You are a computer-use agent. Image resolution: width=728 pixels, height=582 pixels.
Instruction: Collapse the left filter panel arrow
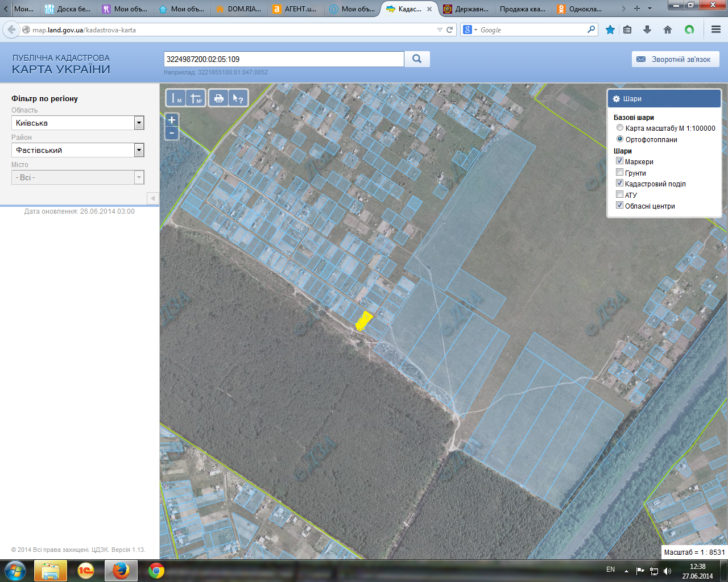(152, 198)
